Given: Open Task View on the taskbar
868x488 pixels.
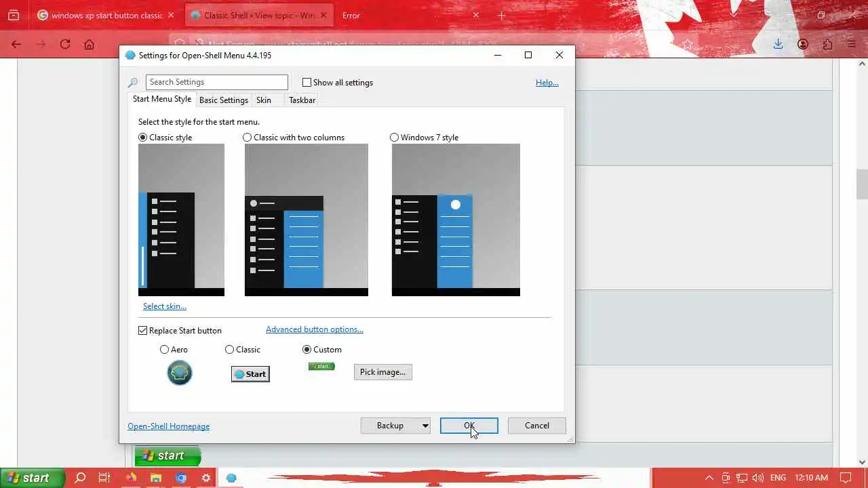Looking at the screenshot, I should [x=104, y=478].
